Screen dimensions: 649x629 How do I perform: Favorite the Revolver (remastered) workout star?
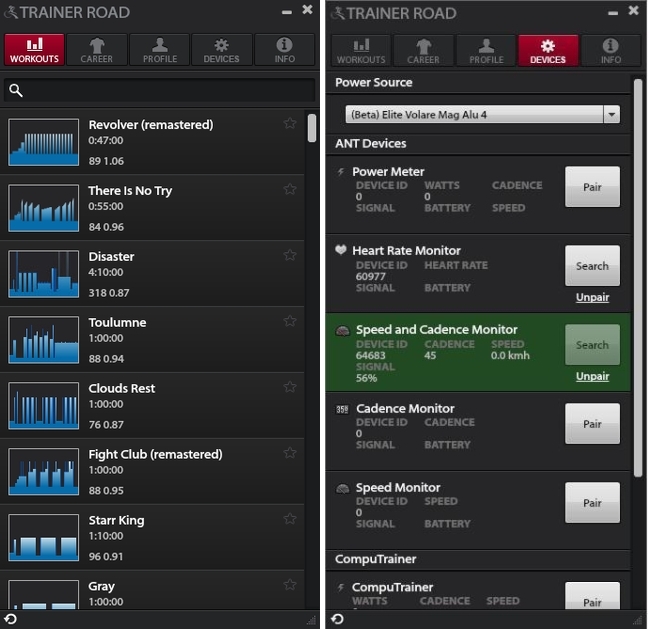tap(290, 123)
